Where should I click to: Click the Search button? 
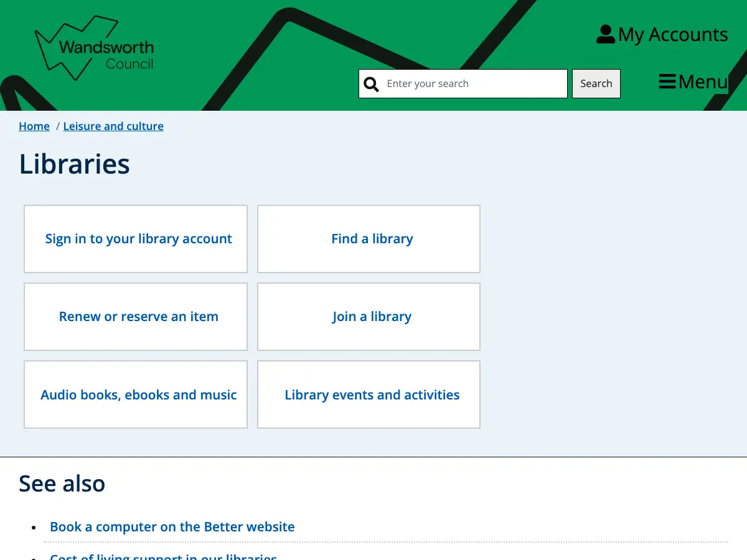(596, 83)
